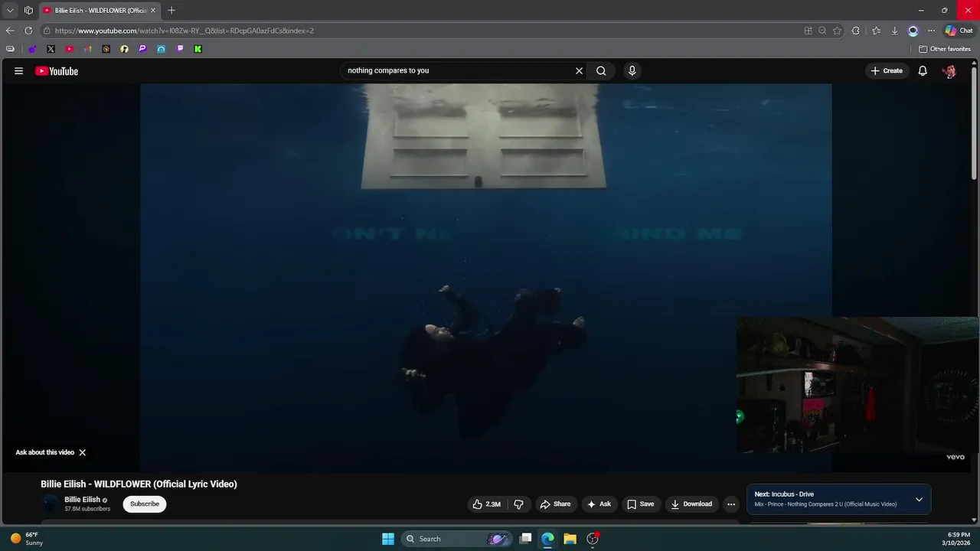Ask about the video with the Ask button
980x551 pixels.
pyautogui.click(x=599, y=504)
